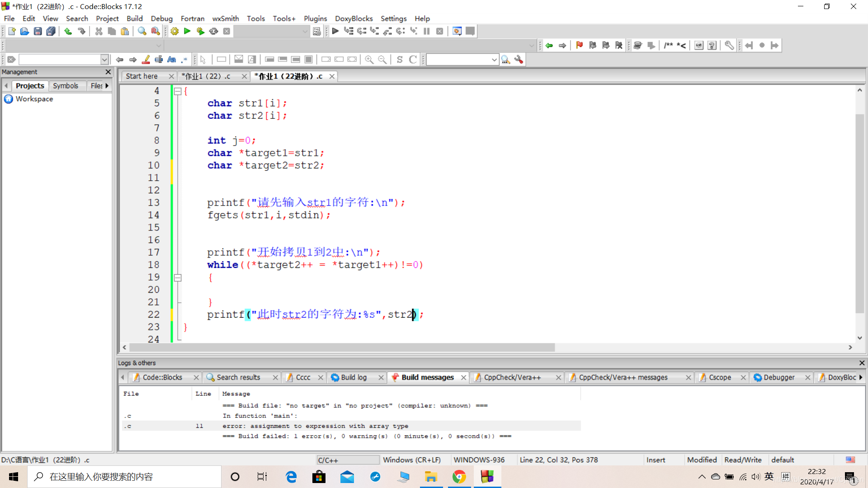Open Microsoft Edge from taskbar
Screen dimensions: 868x488
pyautogui.click(x=291, y=477)
